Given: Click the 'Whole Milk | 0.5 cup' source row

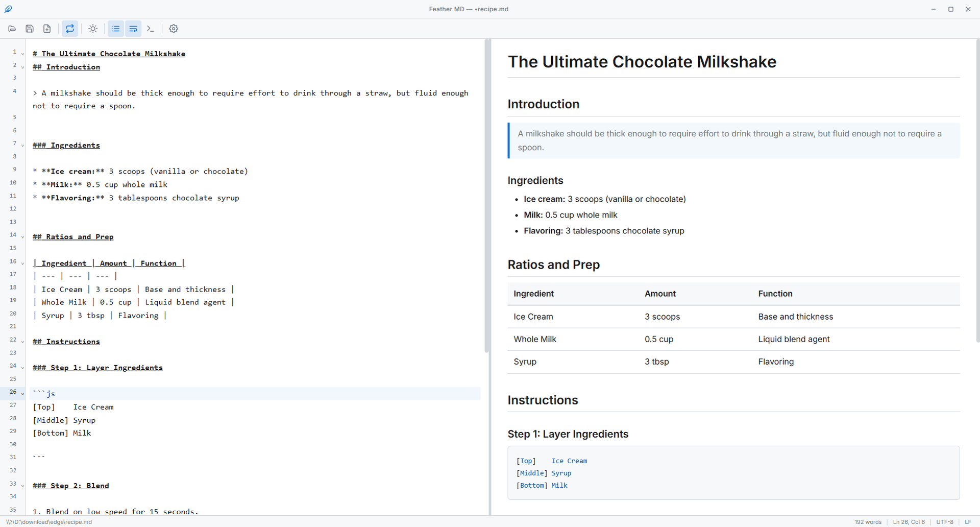Looking at the screenshot, I should (x=133, y=302).
